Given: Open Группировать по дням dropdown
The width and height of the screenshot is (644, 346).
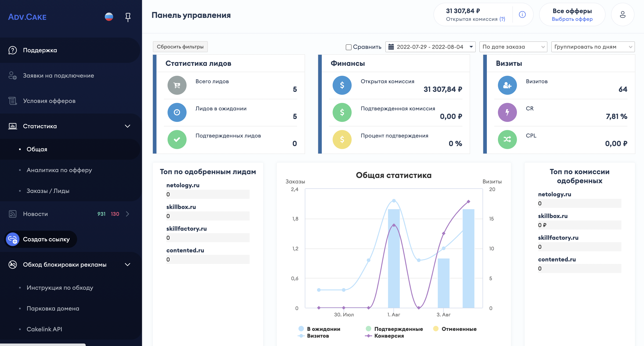Looking at the screenshot, I should (592, 47).
